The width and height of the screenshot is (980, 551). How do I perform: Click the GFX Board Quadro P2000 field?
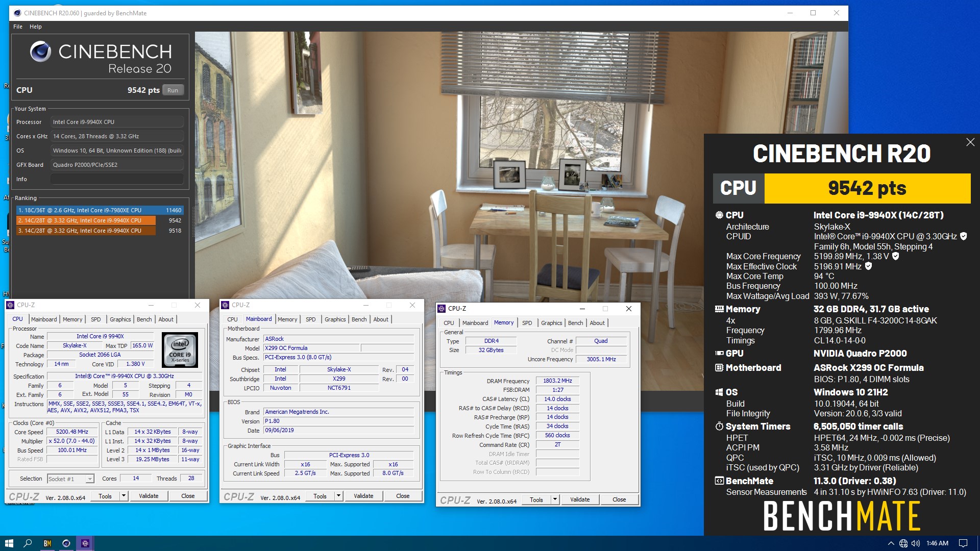pos(117,165)
